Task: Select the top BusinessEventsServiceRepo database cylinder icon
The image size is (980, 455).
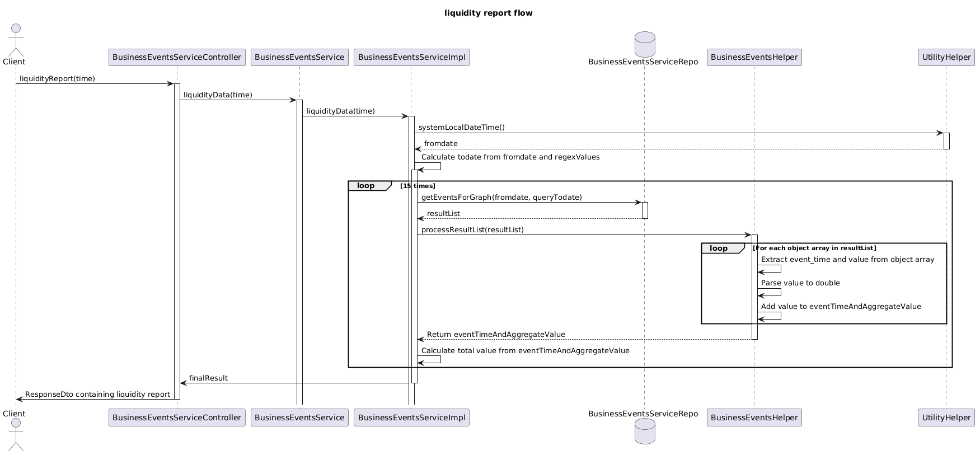Action: 645,44
